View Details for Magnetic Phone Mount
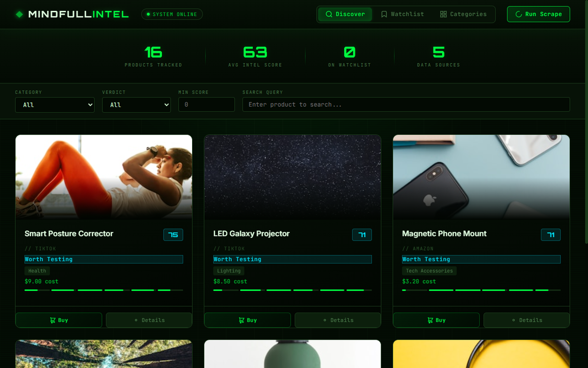The width and height of the screenshot is (588, 368). coord(527,320)
